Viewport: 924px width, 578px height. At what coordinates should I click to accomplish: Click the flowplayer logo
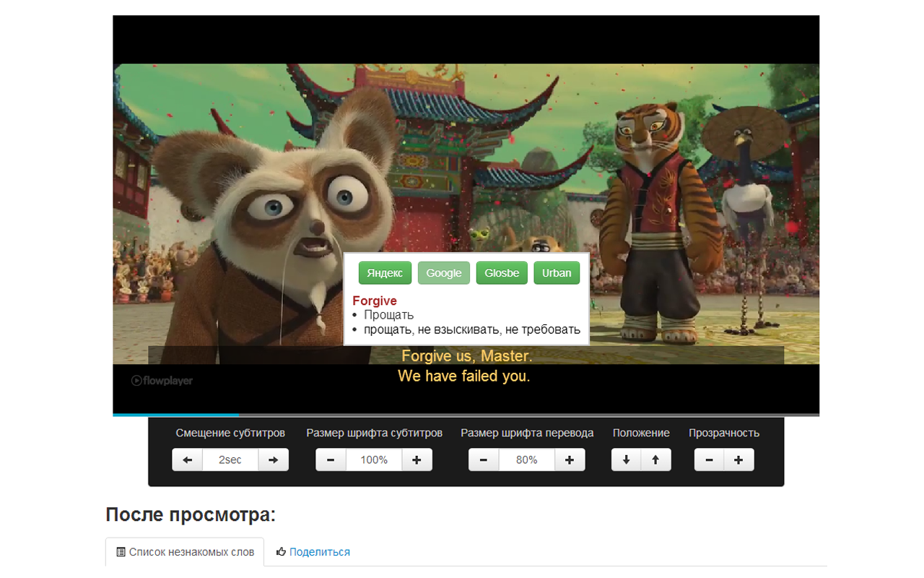point(162,381)
